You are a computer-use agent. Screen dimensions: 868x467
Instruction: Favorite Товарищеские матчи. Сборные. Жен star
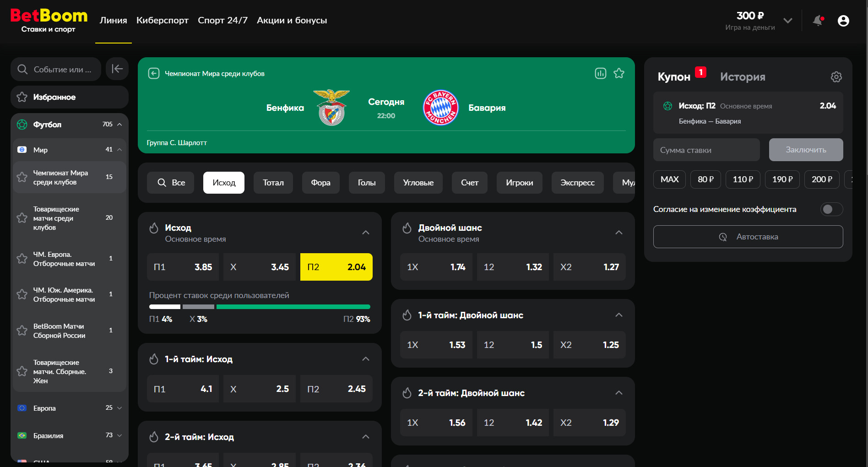[x=22, y=371]
